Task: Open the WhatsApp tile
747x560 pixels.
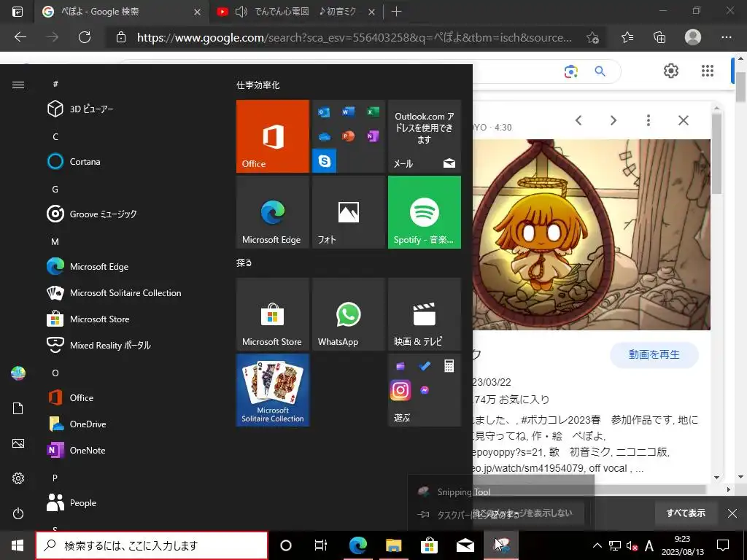Action: click(348, 314)
